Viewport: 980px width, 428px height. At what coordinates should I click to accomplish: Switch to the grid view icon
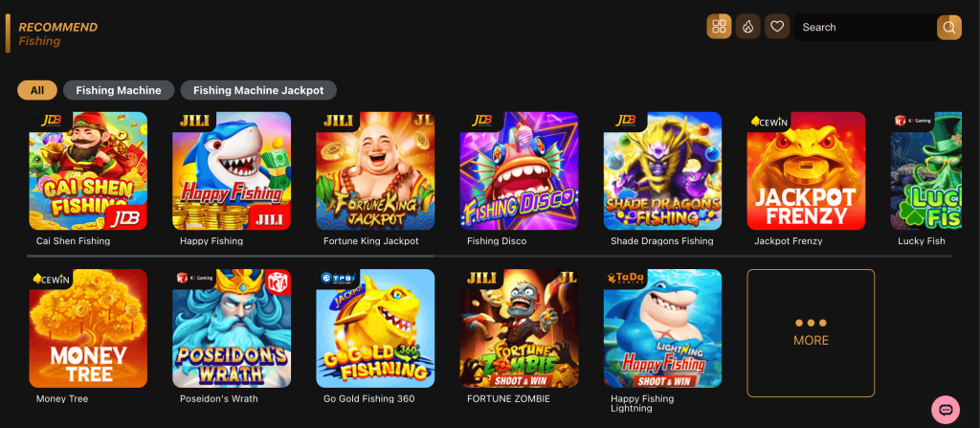coord(719,27)
